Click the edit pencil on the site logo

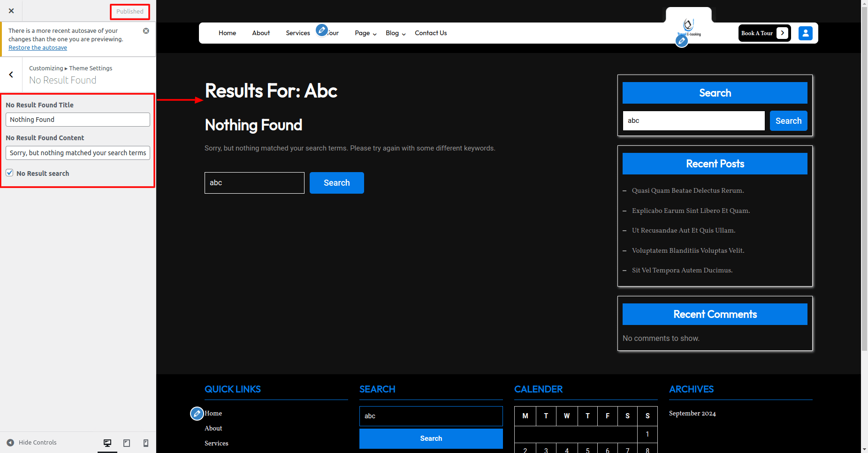[682, 41]
